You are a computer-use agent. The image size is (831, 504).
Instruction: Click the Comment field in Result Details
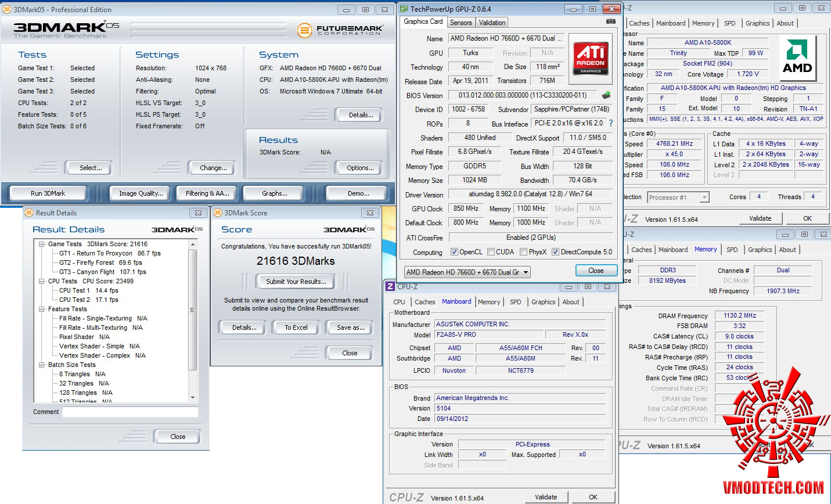pyautogui.click(x=131, y=412)
